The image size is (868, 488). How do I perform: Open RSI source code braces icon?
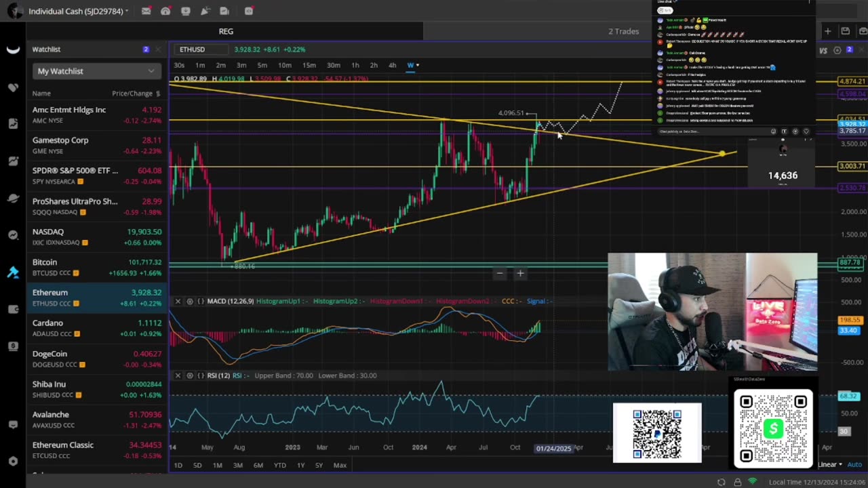[201, 375]
